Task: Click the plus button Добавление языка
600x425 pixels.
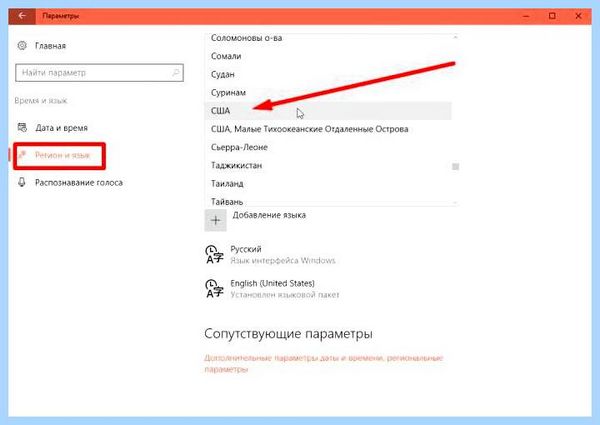Action: click(x=215, y=220)
